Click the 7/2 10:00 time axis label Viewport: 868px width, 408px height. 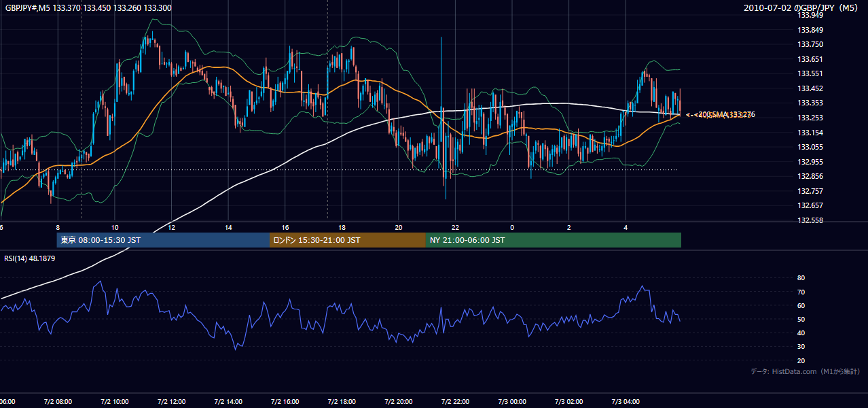tap(114, 401)
